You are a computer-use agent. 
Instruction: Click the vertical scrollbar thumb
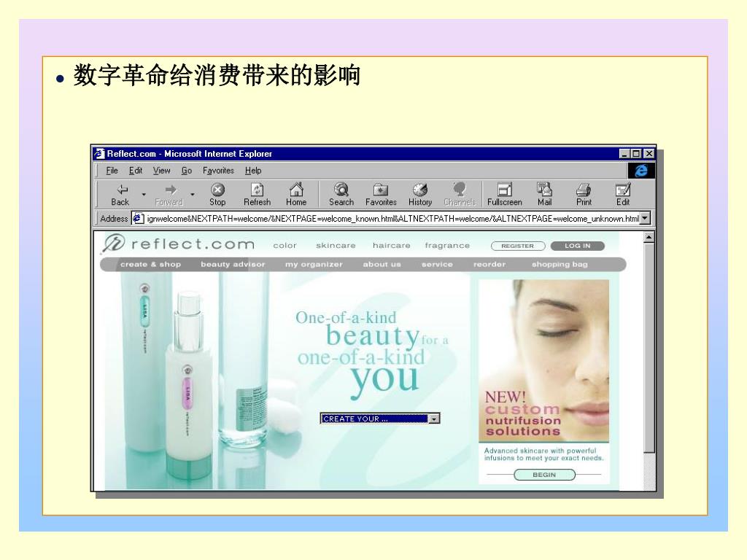(649, 348)
